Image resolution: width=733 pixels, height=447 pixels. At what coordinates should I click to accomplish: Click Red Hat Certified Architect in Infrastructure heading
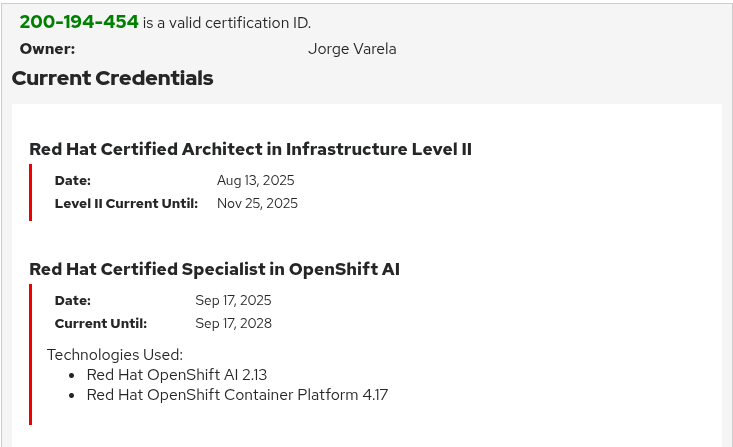click(x=251, y=149)
